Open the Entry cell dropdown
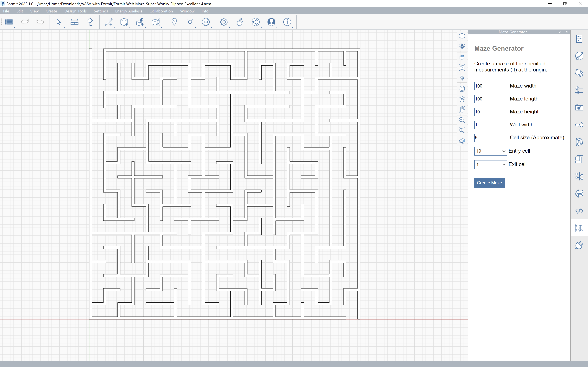Screen dimensions: 588x367 point(490,151)
